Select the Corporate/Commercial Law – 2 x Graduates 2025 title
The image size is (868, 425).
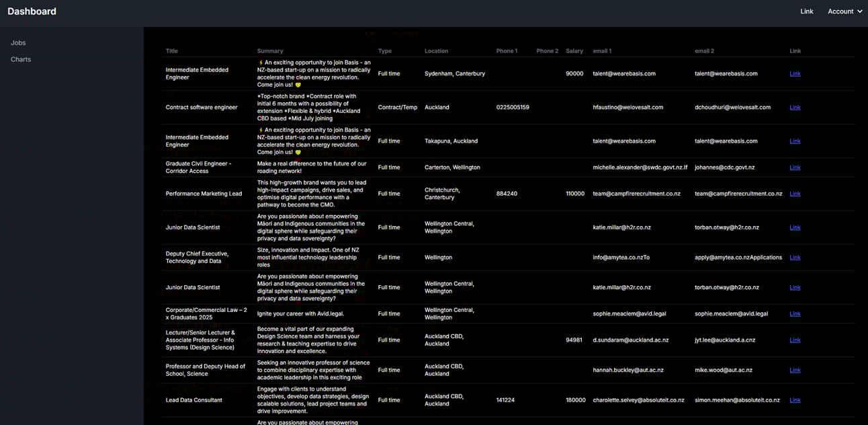click(x=206, y=314)
